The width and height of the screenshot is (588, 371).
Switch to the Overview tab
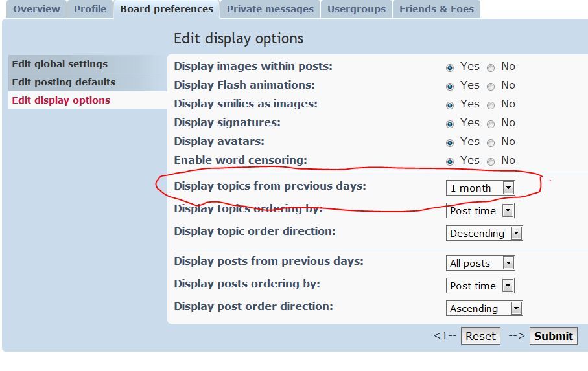pyautogui.click(x=36, y=9)
